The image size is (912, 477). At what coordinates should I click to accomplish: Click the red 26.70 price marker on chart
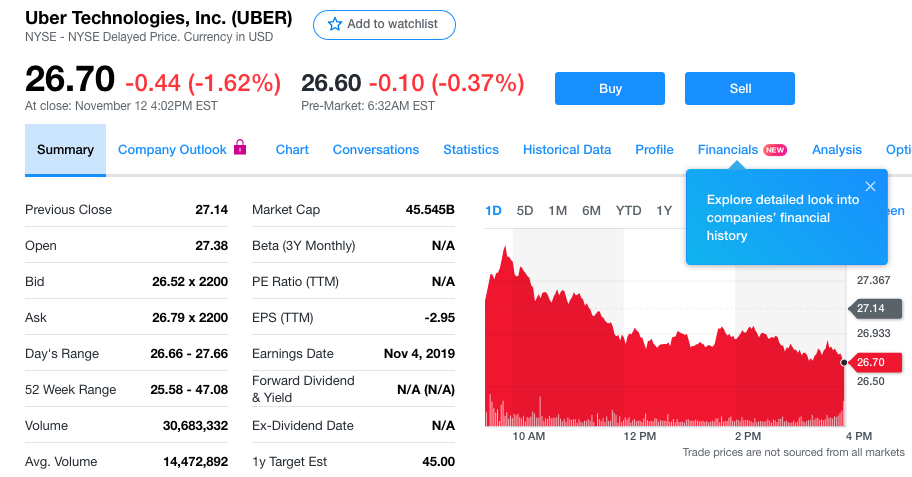(877, 362)
